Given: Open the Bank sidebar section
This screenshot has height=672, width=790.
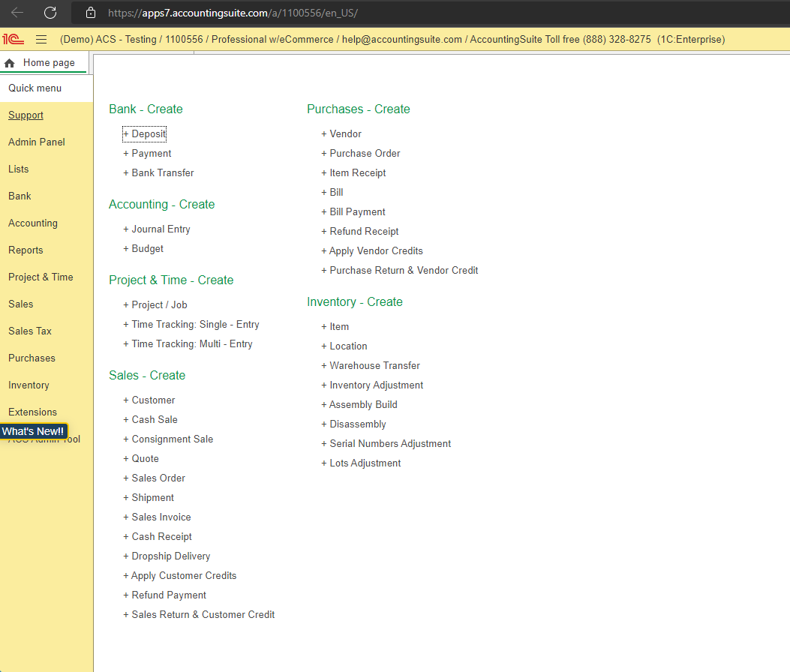Looking at the screenshot, I should 20,196.
